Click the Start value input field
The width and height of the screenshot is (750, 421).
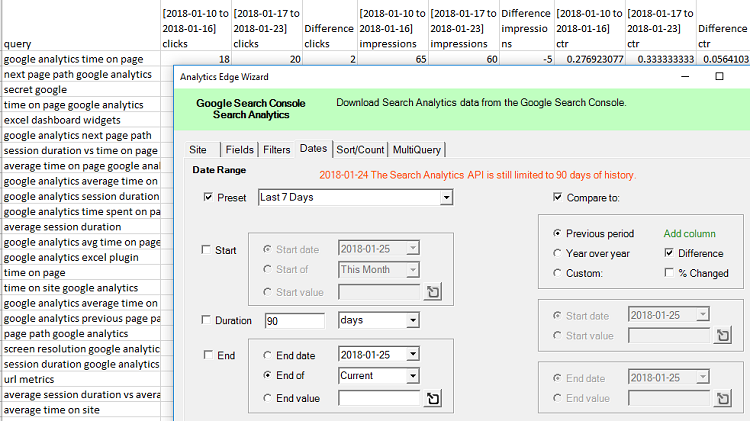click(379, 292)
